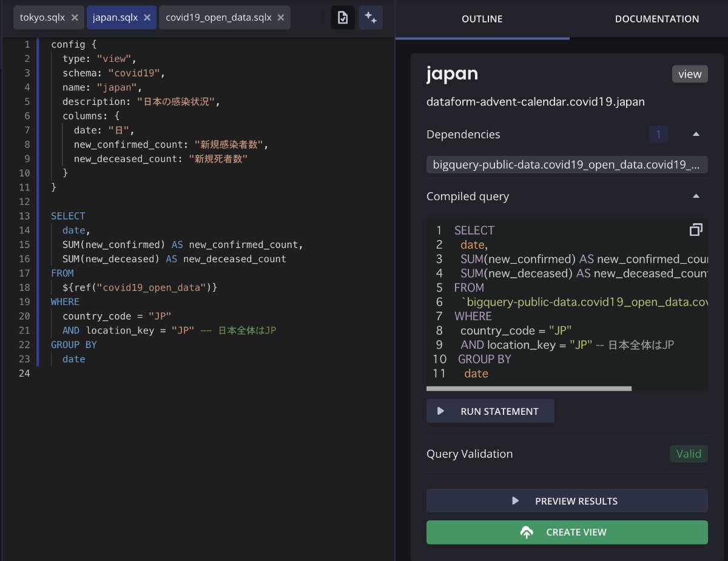Click the PREVIEW RESULTS button
Viewport: 728px width, 561px height.
click(x=567, y=501)
